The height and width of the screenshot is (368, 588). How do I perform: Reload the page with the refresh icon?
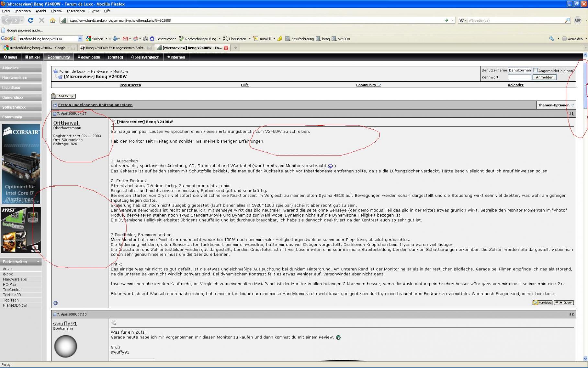click(x=31, y=20)
